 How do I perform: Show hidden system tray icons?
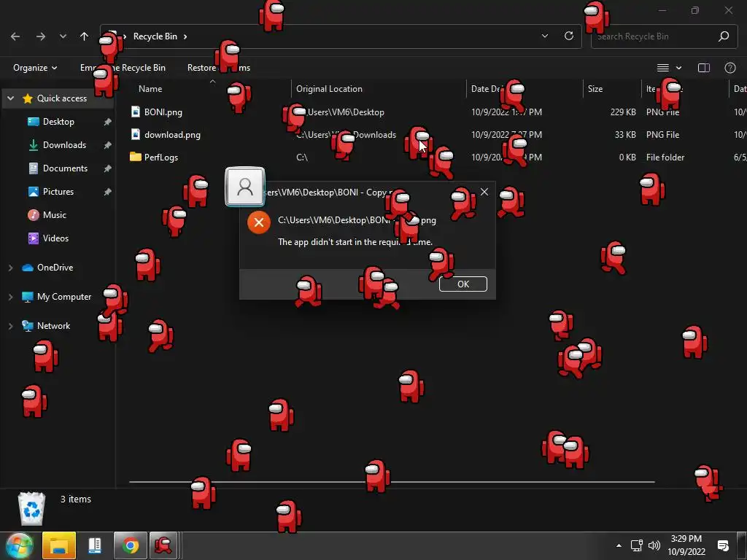tap(619, 545)
